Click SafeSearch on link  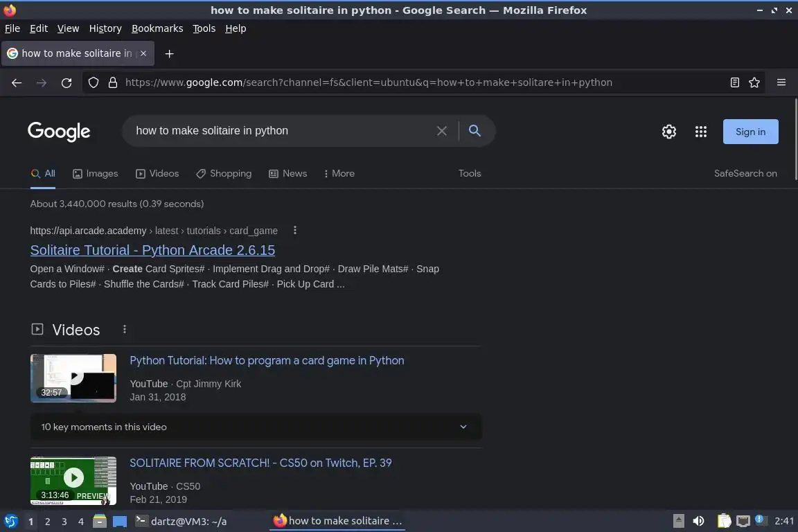point(745,174)
